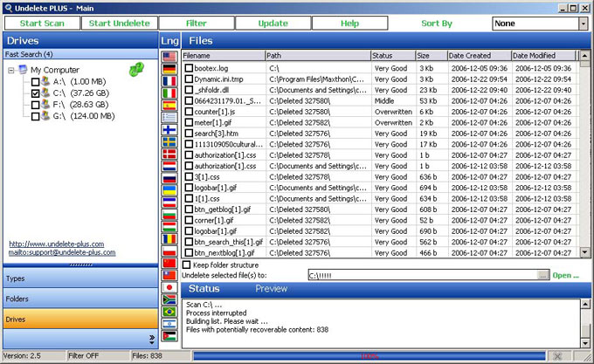Switch to the Preview tab
This screenshot has height=364, width=594.
(x=271, y=288)
